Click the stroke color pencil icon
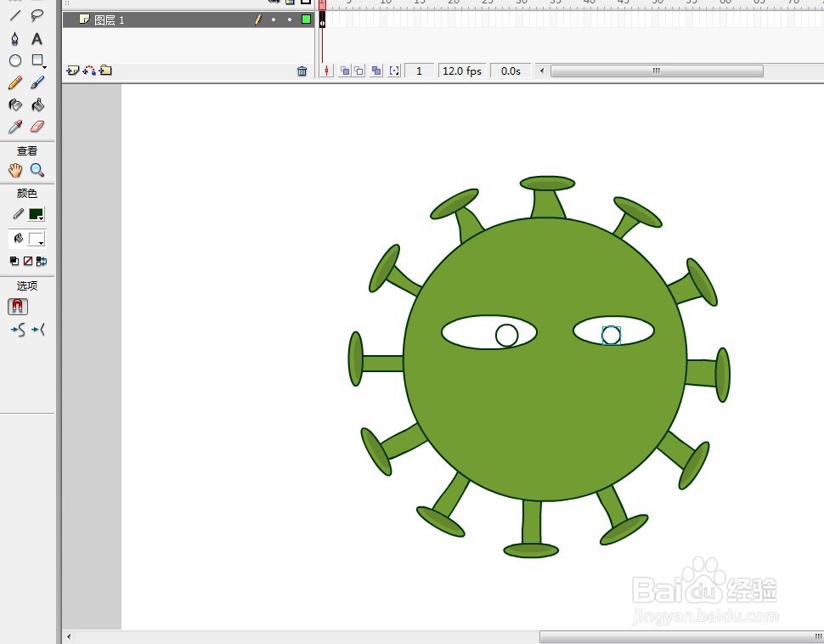Screen dimensions: 824x644 coord(18,213)
